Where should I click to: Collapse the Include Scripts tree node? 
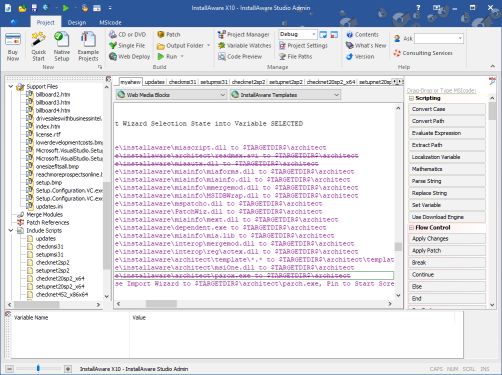click(11, 230)
